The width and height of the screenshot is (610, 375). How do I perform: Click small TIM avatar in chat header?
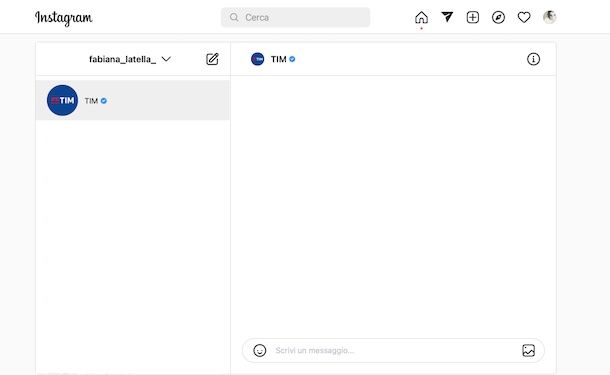point(258,59)
